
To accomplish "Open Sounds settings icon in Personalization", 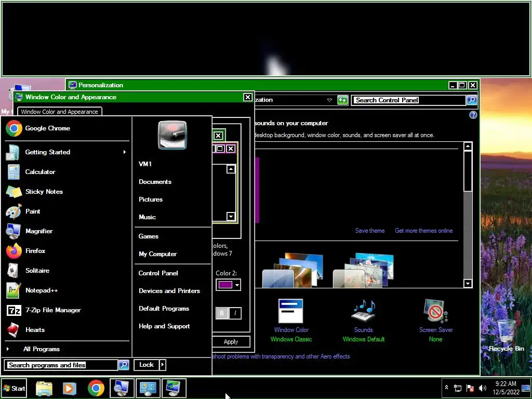I will tap(363, 311).
